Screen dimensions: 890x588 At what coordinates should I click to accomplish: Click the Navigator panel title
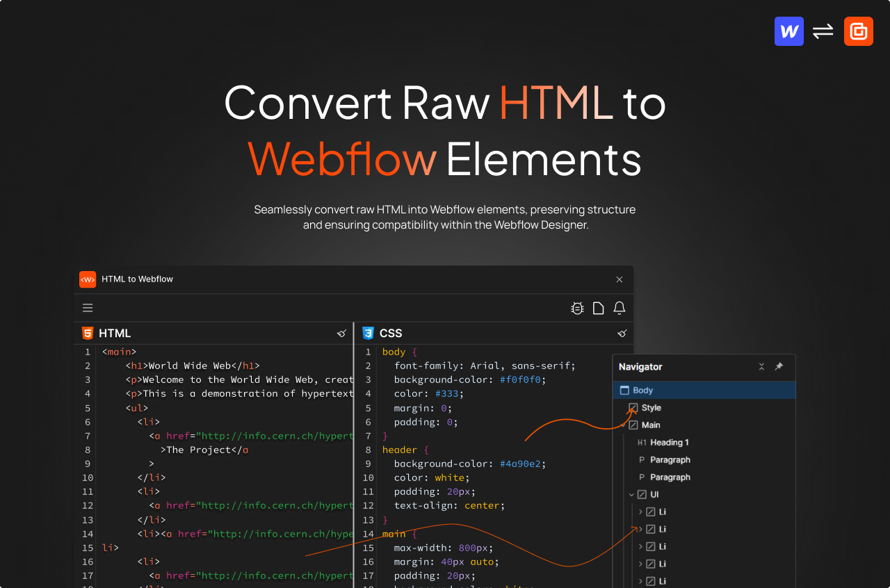[640, 367]
